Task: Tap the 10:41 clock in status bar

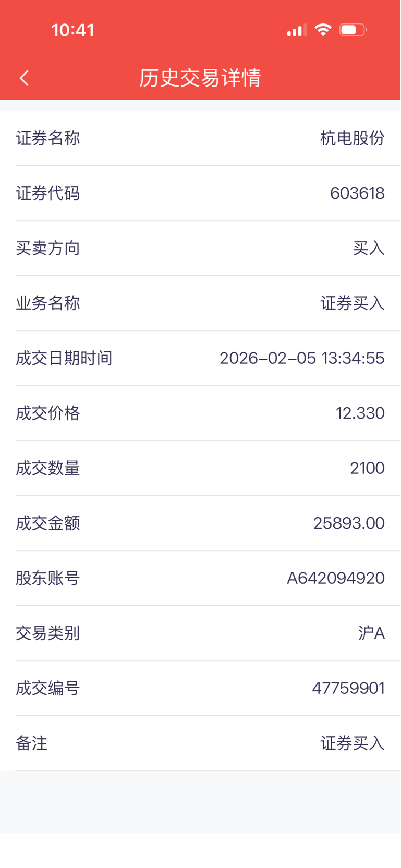Action: click(73, 30)
